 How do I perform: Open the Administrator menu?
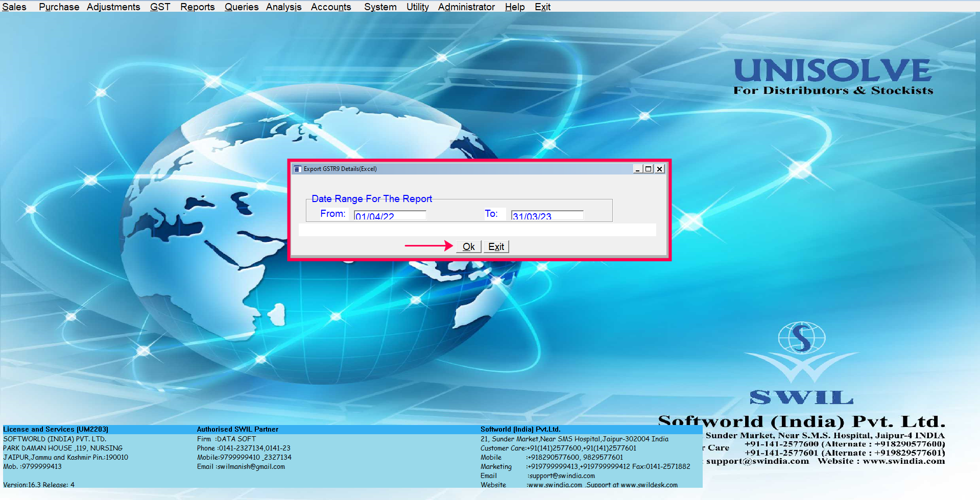tap(466, 7)
